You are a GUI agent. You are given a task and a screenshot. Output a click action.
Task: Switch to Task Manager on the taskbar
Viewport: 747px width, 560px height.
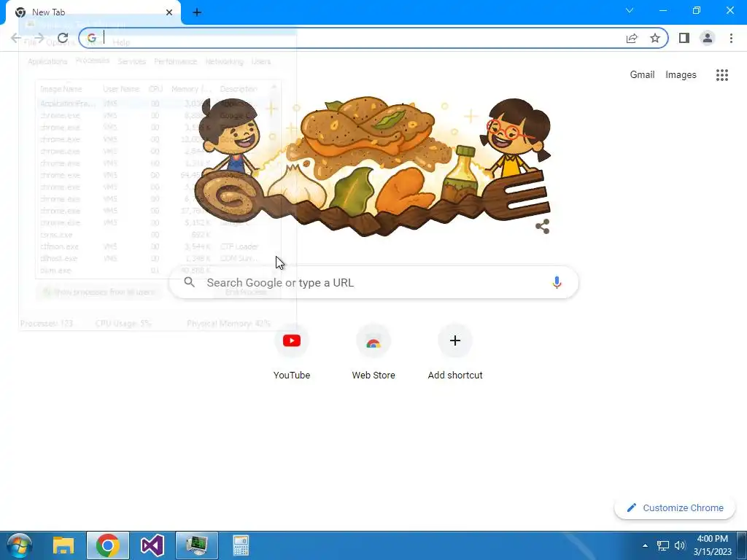point(197,545)
